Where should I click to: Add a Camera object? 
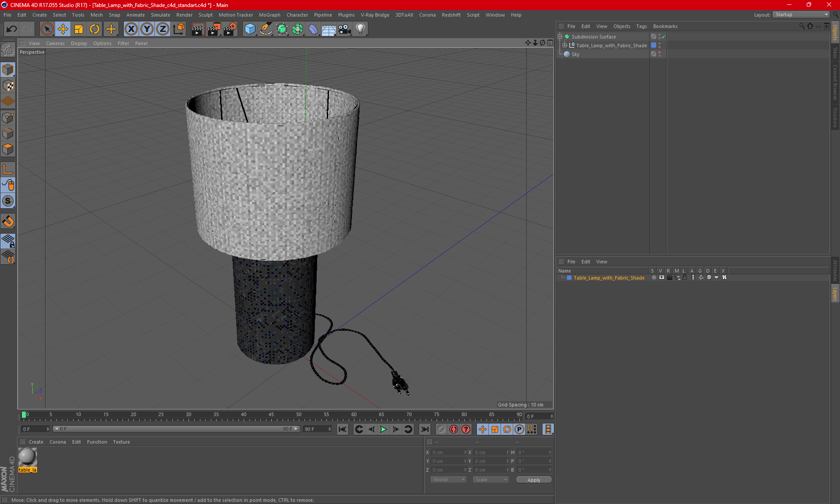344,29
